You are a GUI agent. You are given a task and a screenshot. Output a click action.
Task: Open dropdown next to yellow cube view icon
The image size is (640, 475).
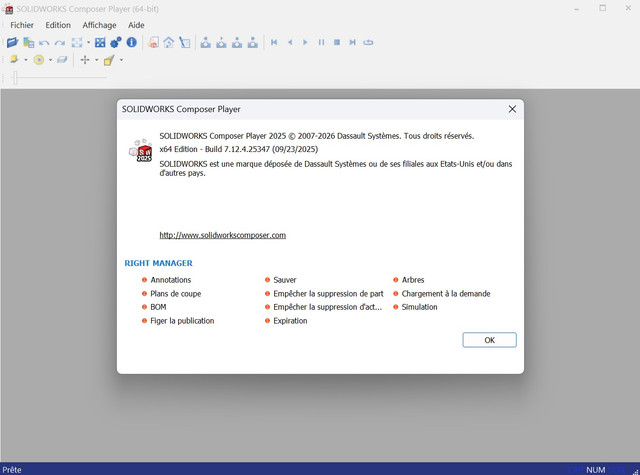[121, 60]
